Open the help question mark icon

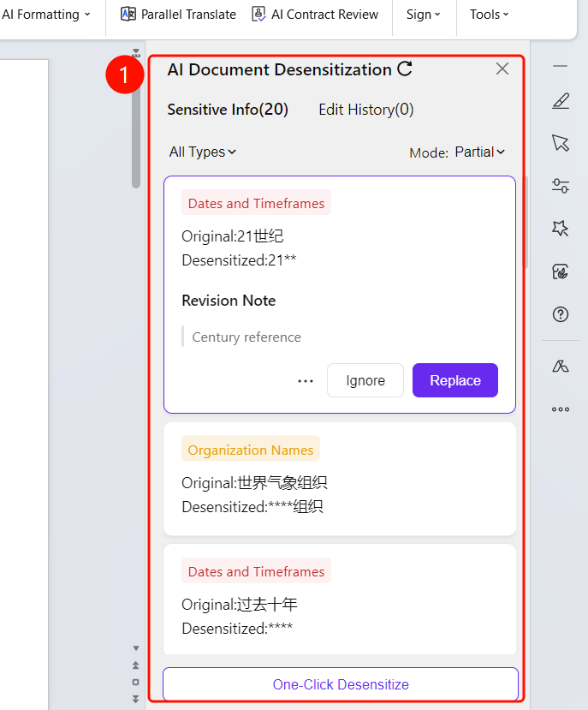coord(561,314)
